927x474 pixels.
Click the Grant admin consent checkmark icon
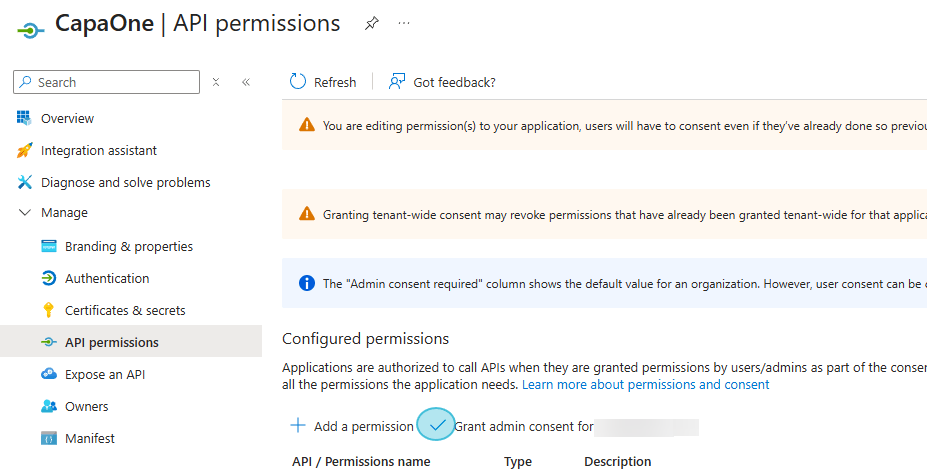437,425
